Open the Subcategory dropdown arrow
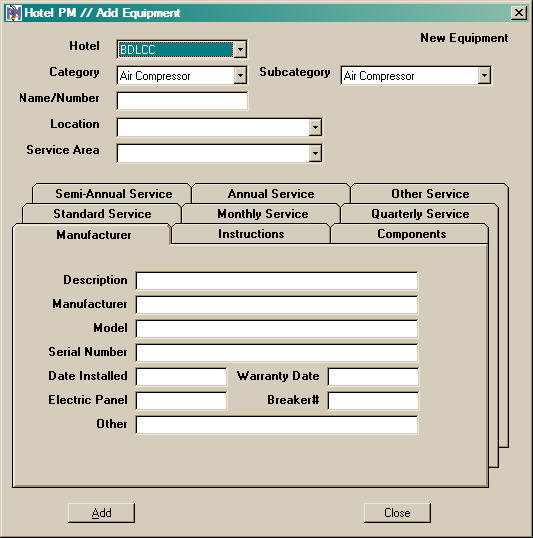This screenshot has height=538, width=533. (x=484, y=75)
